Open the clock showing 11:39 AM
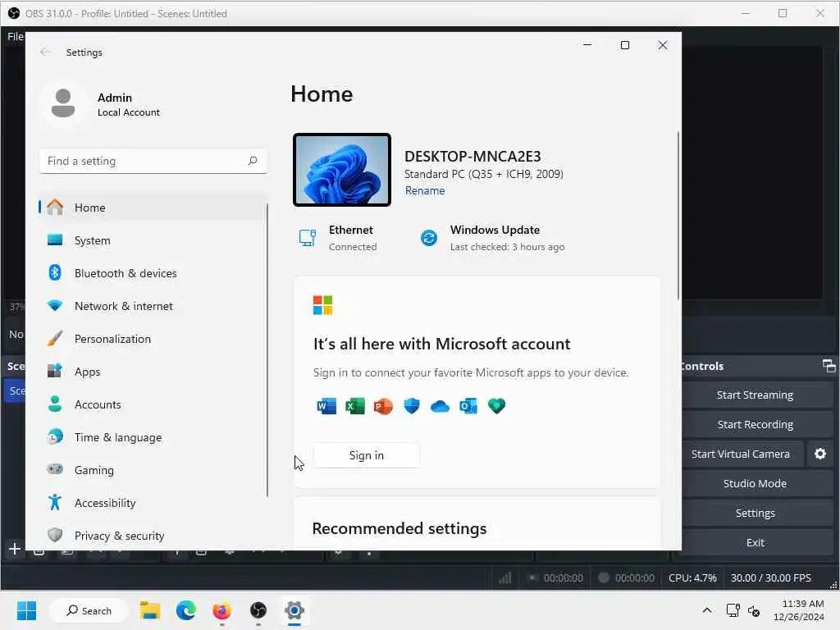 799,610
